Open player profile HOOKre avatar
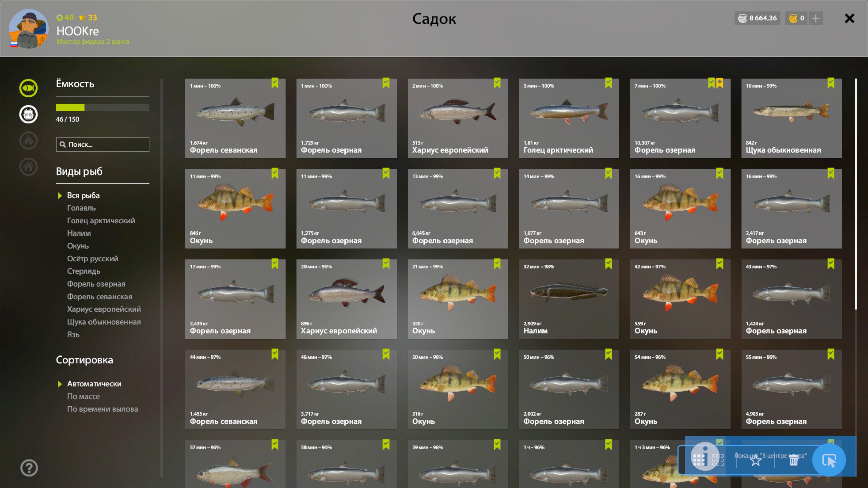Image resolution: width=868 pixels, height=488 pixels. pos(29,29)
